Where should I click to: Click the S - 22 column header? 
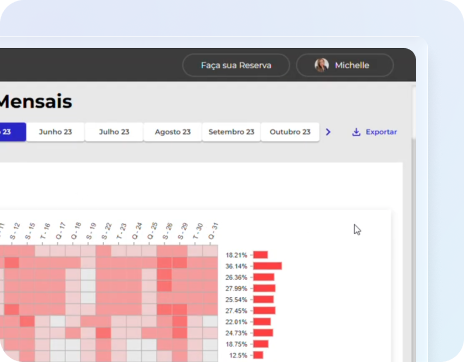point(106,231)
